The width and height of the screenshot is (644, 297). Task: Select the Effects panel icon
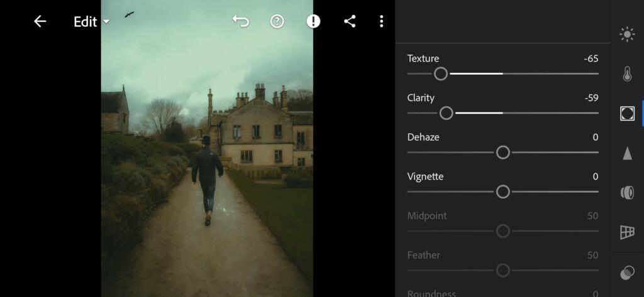tap(627, 113)
